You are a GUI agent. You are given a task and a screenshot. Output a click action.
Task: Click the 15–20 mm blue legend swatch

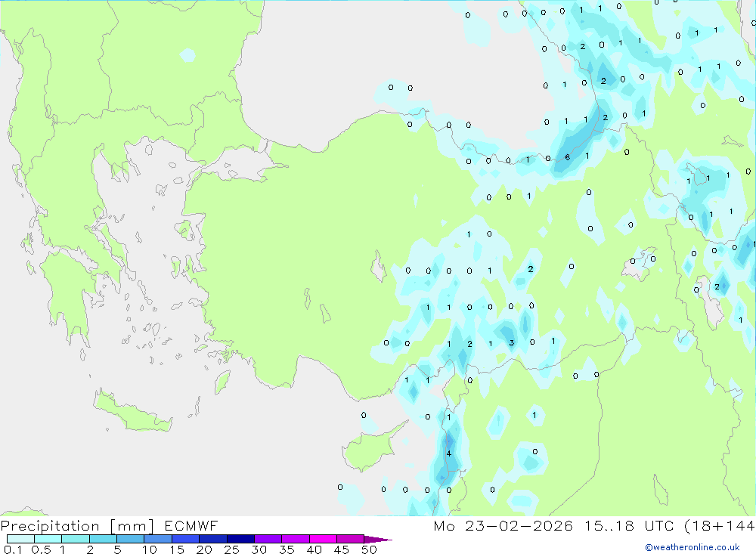(x=185, y=539)
